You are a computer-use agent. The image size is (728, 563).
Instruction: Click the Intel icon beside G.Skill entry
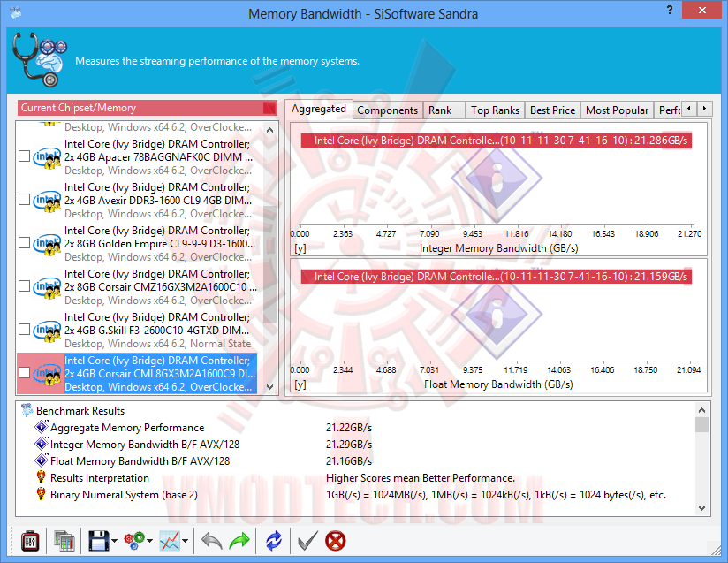click(47, 331)
